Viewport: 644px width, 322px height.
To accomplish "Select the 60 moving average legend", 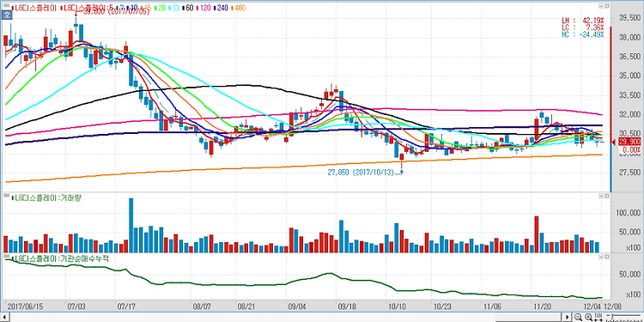I will (x=187, y=8).
